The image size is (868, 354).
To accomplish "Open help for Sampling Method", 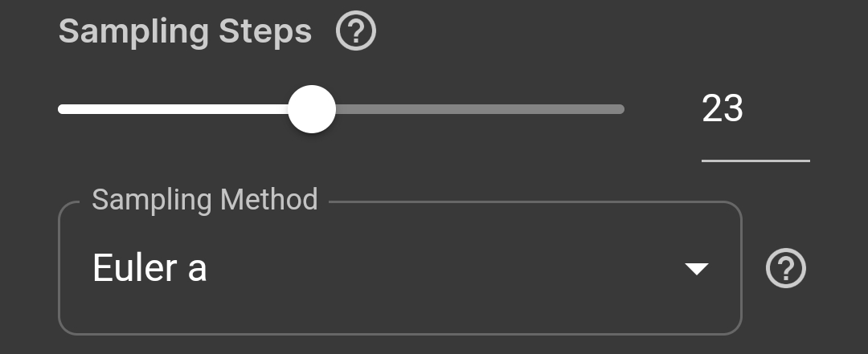I will point(785,269).
